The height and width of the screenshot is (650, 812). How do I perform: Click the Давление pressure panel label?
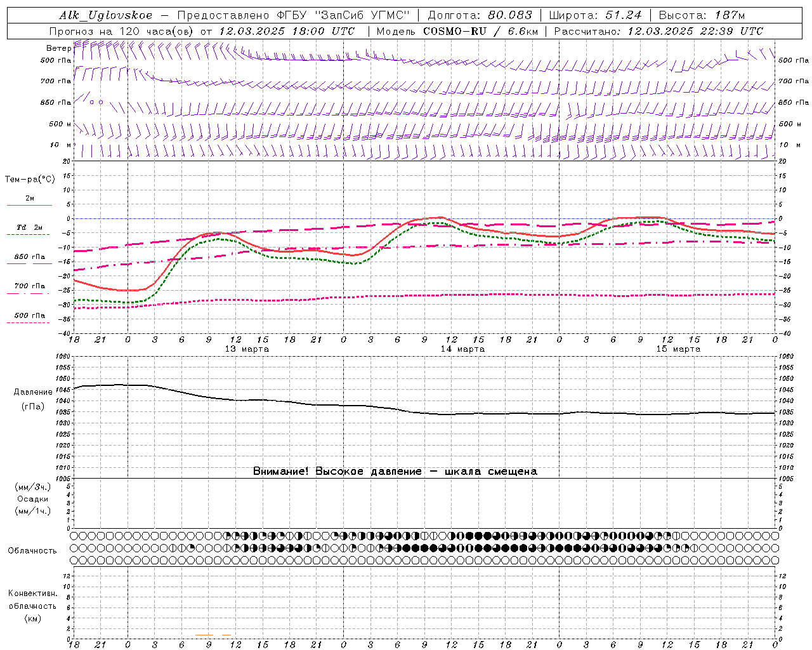pos(33,392)
